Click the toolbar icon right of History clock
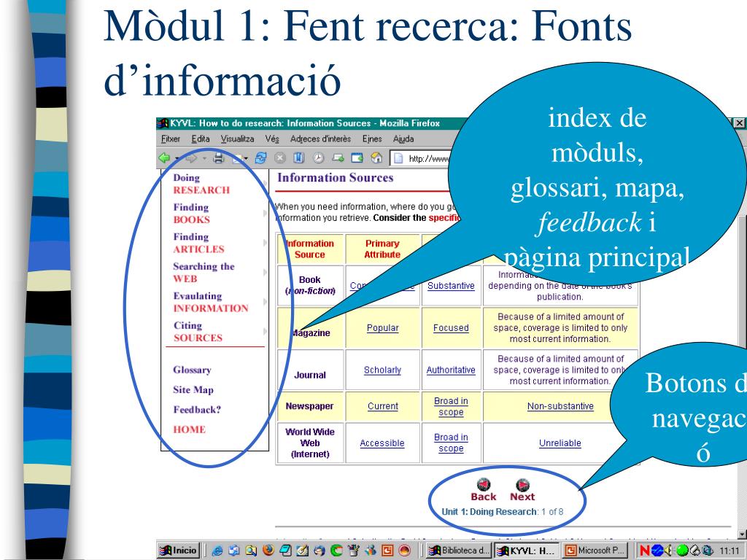 (x=338, y=157)
